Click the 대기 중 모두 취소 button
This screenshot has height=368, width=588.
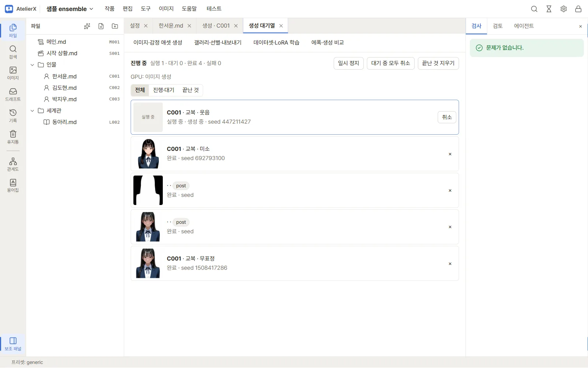(x=391, y=63)
